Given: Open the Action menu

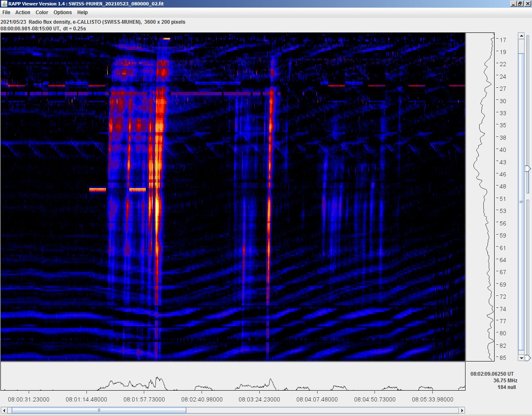Looking at the screenshot, I should (22, 12).
